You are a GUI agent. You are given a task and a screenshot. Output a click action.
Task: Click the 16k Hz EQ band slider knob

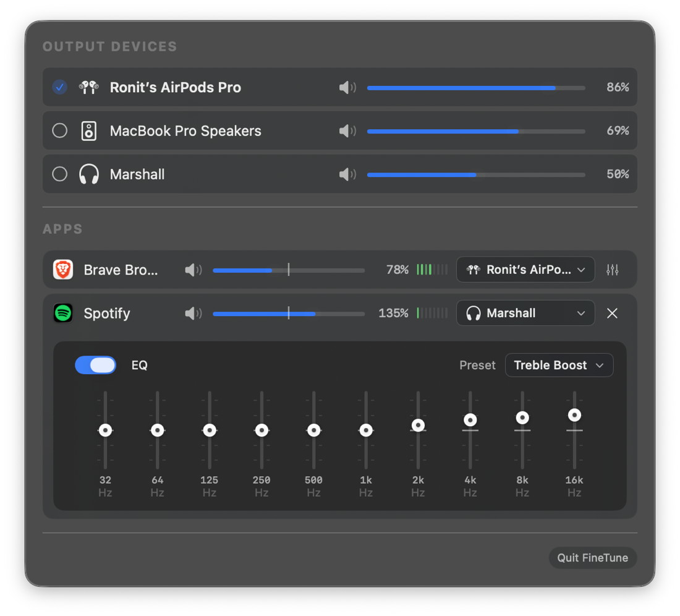click(x=574, y=415)
